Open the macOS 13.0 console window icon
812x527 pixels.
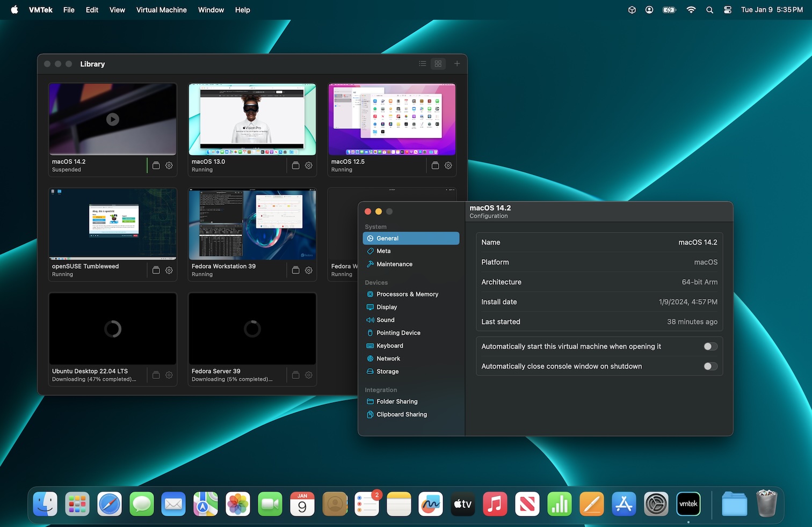point(295,165)
